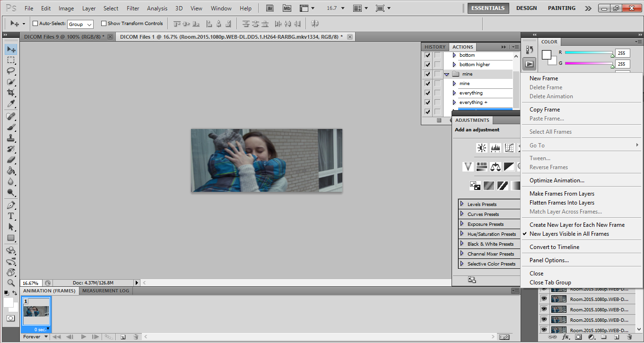Select the Brush tool
The height and width of the screenshot is (343, 644).
[11, 127]
